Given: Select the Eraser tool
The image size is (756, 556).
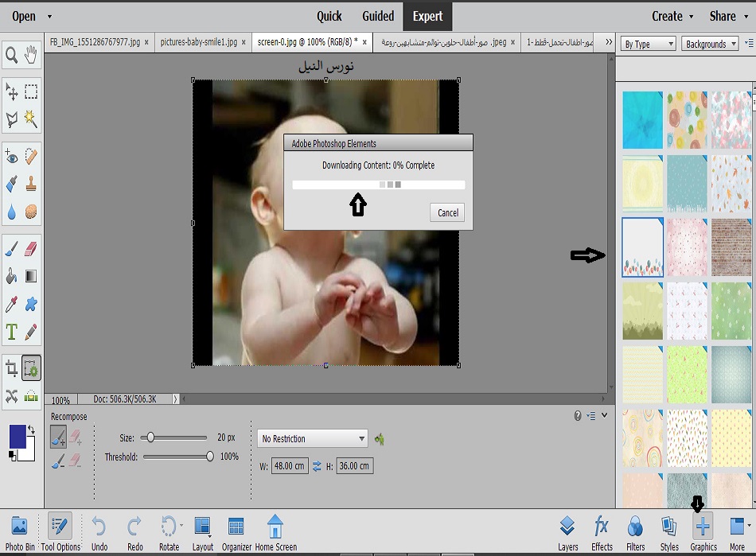Looking at the screenshot, I should pyautogui.click(x=31, y=250).
